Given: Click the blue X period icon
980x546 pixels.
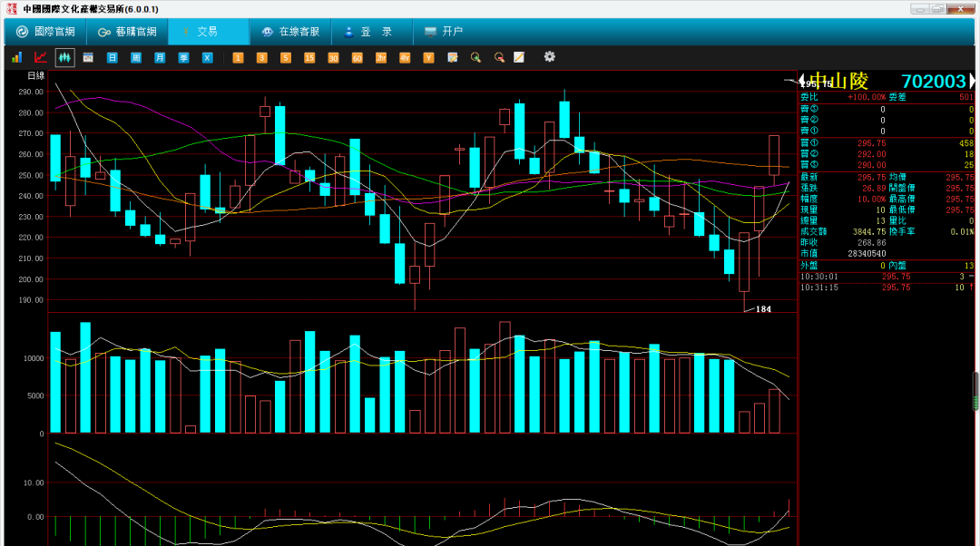Looking at the screenshot, I should pos(207,57).
